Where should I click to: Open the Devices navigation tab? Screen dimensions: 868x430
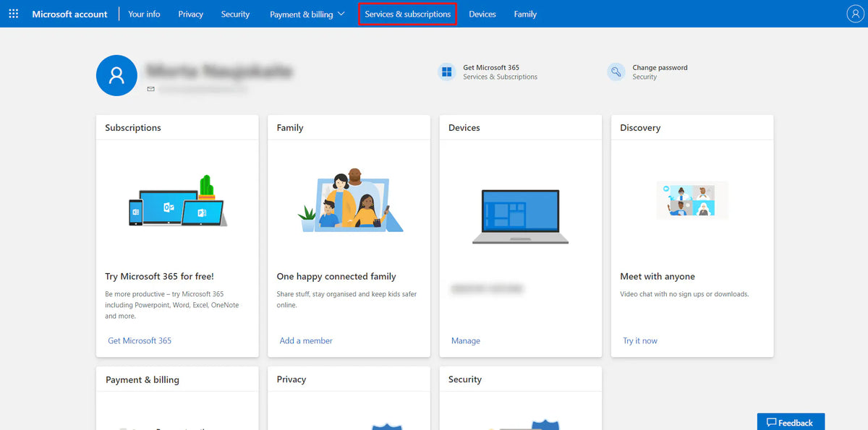482,14
